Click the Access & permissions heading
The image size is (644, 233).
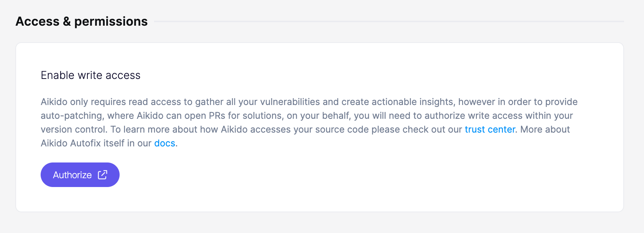82,21
